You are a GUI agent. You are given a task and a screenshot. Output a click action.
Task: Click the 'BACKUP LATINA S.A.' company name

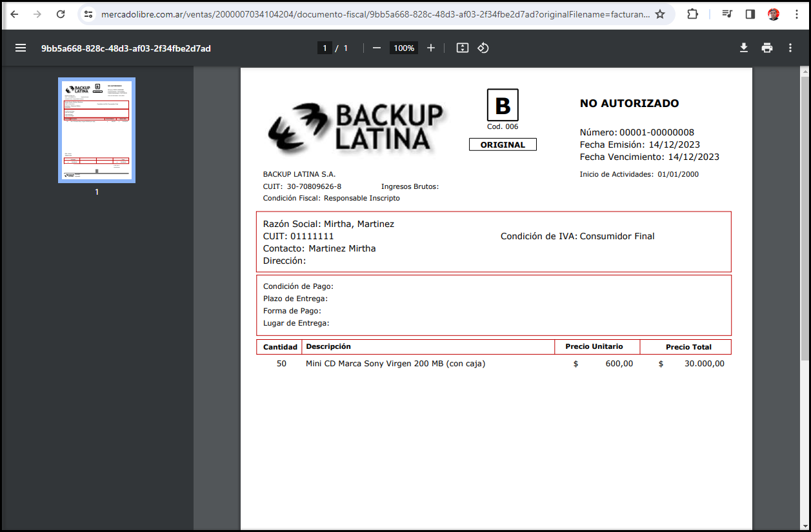299,174
